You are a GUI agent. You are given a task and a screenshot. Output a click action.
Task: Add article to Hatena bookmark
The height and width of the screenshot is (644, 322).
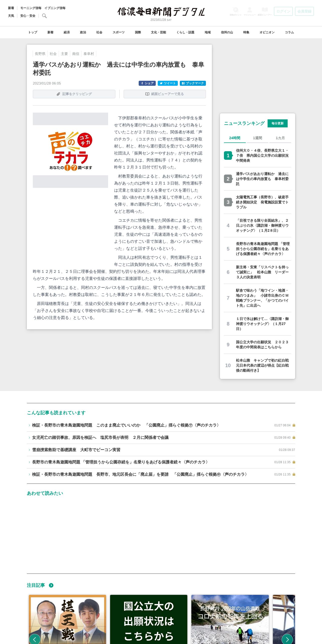[x=193, y=83]
